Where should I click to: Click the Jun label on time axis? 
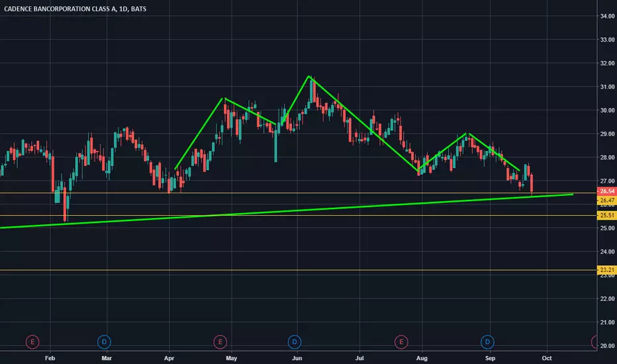pos(297,358)
